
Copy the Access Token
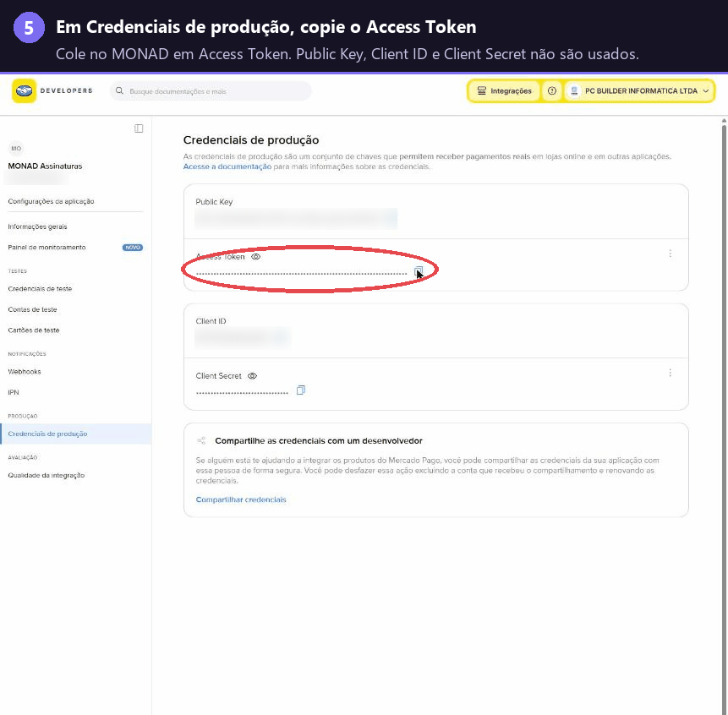click(419, 271)
